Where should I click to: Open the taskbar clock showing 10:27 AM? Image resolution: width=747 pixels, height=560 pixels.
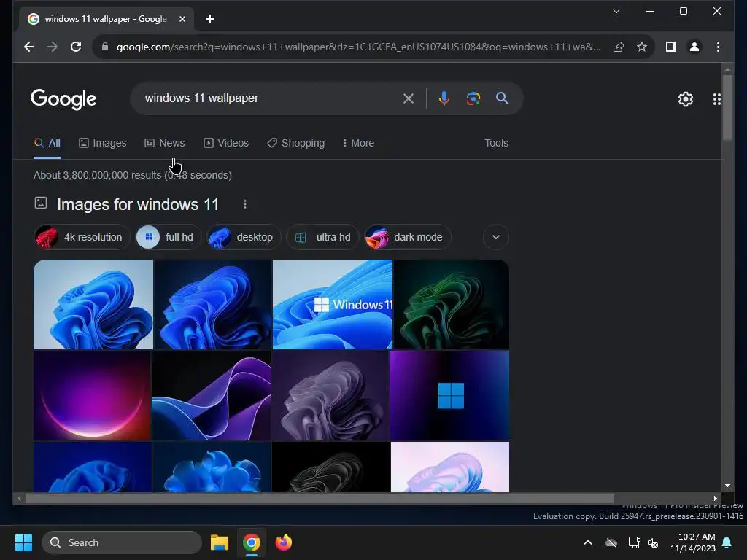pyautogui.click(x=693, y=542)
